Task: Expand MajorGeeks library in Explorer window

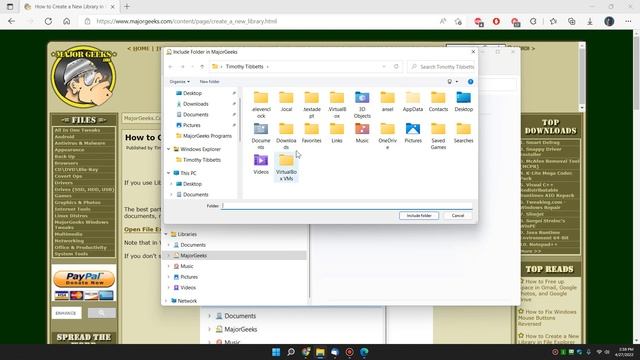Action: 169,256
